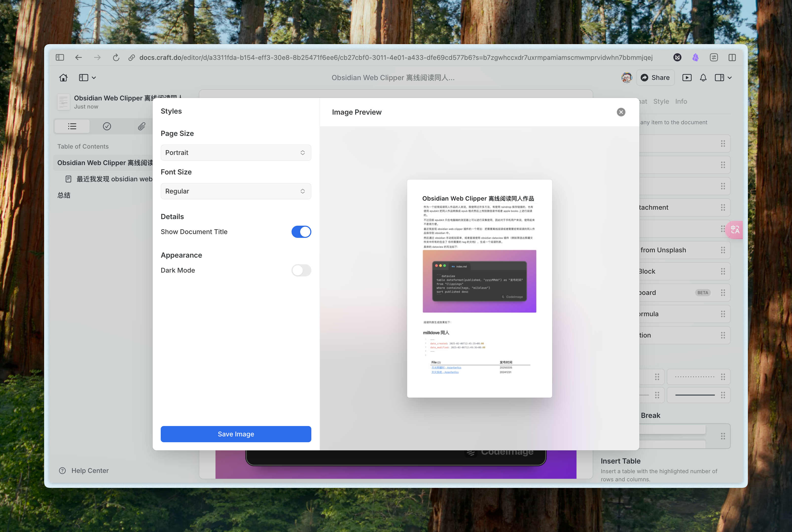Click drag handle on 'Block' row
This screenshot has width=792, height=532.
[x=723, y=271]
